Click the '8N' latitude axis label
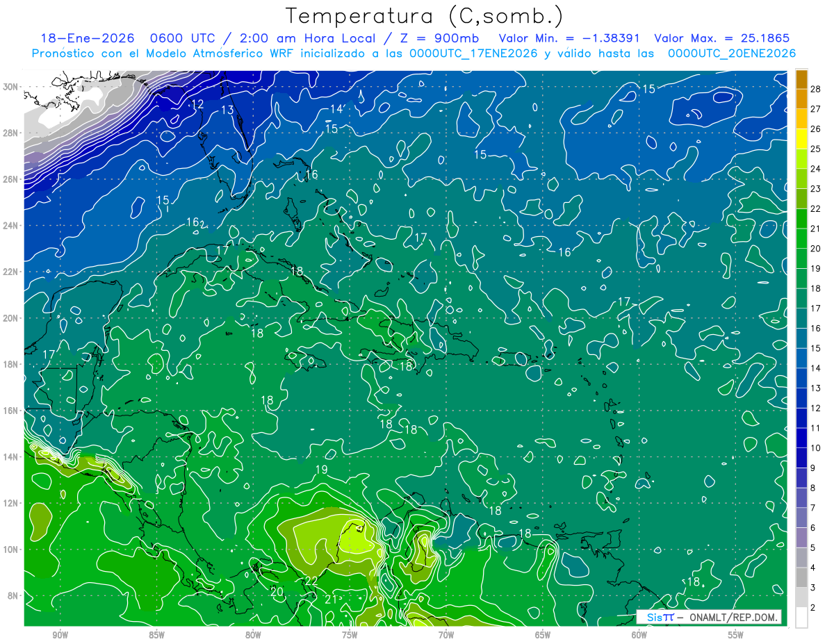 14,595
